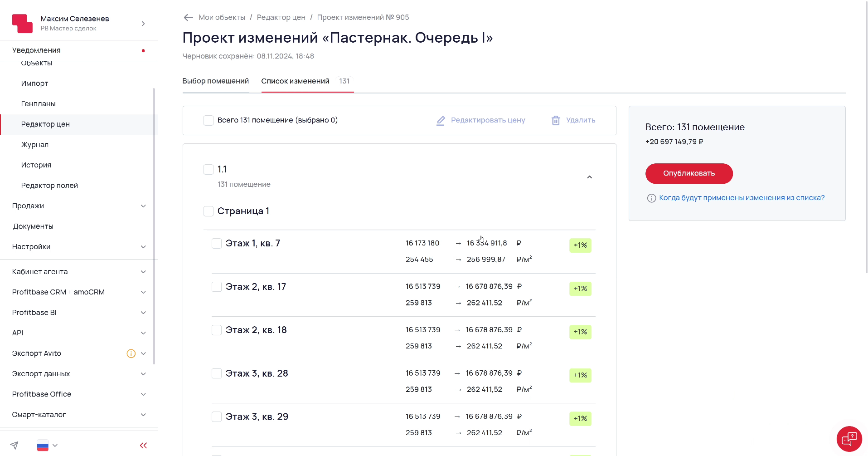Expand the Profitbase Office chevron
This screenshot has height=456, width=868.
coord(143,394)
